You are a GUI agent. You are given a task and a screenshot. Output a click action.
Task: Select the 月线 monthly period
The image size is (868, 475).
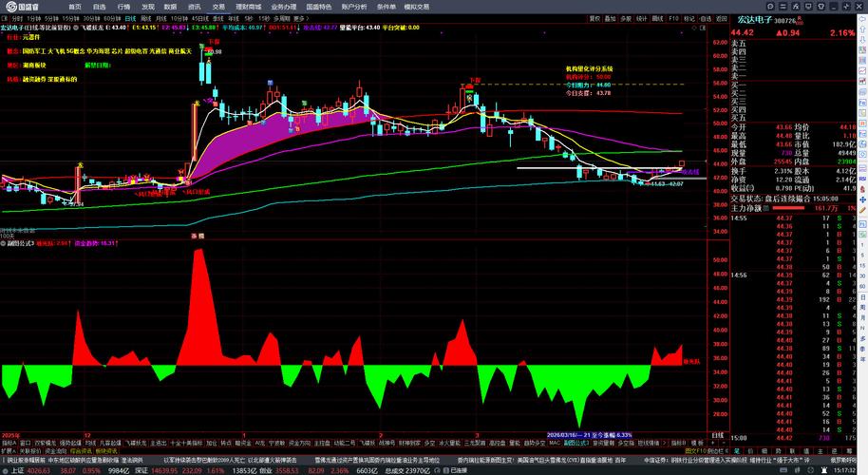(161, 19)
